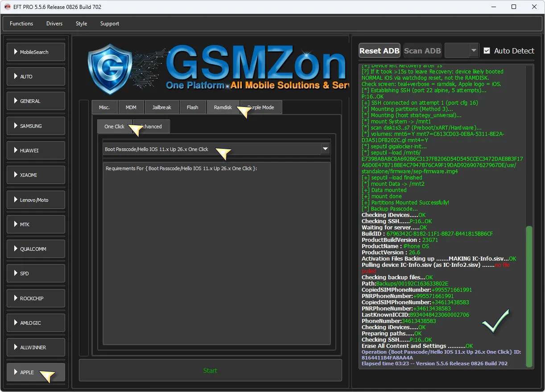Click the 'ProductVersion : 26.6' log line
The image size is (545, 392).
[x=390, y=253]
